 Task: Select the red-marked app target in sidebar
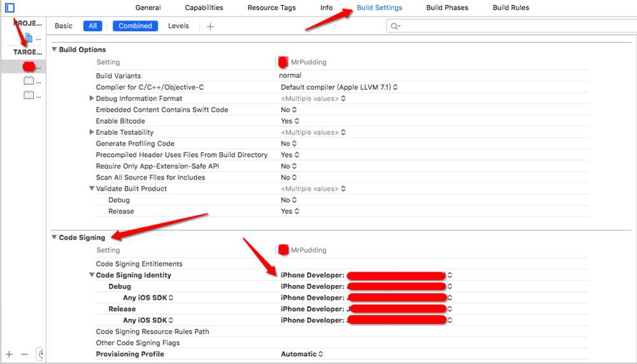(29, 67)
